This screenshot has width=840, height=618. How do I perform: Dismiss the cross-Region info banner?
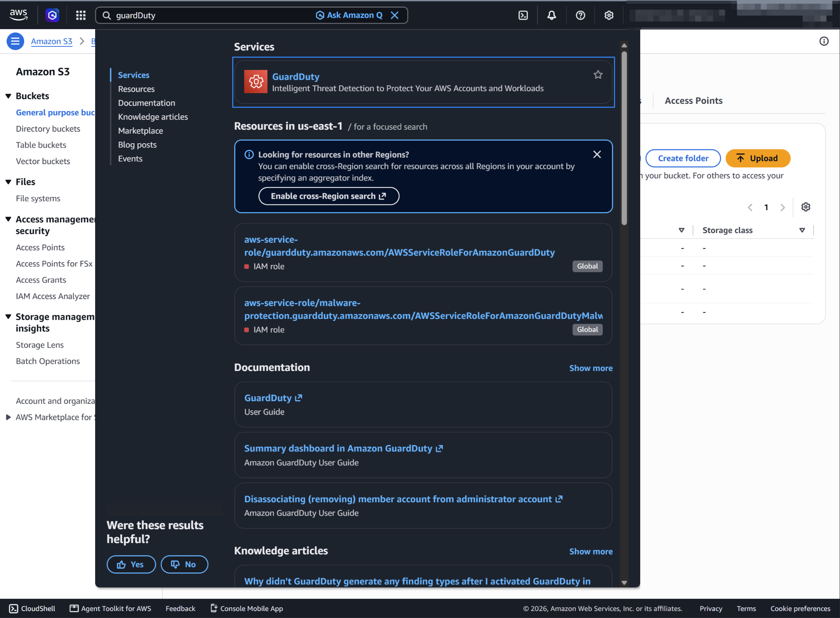(x=597, y=154)
